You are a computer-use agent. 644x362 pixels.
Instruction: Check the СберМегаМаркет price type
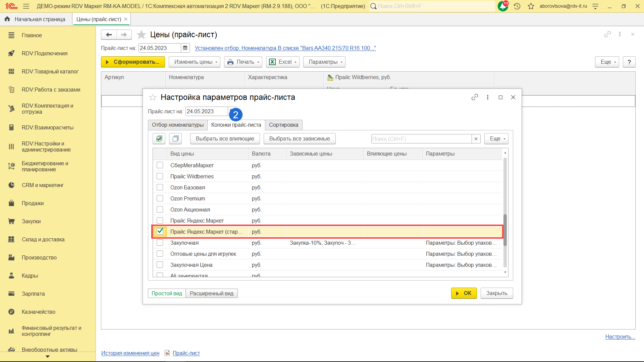[x=160, y=165]
